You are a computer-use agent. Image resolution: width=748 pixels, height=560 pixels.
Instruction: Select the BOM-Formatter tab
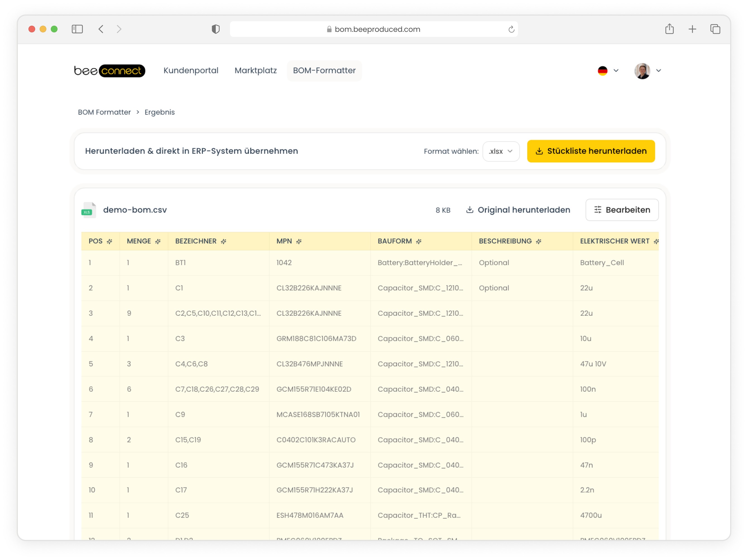324,70
